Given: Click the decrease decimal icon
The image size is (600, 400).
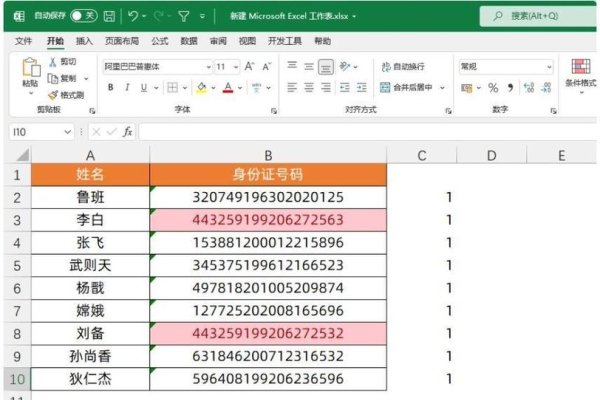Looking at the screenshot, I should click(546, 88).
